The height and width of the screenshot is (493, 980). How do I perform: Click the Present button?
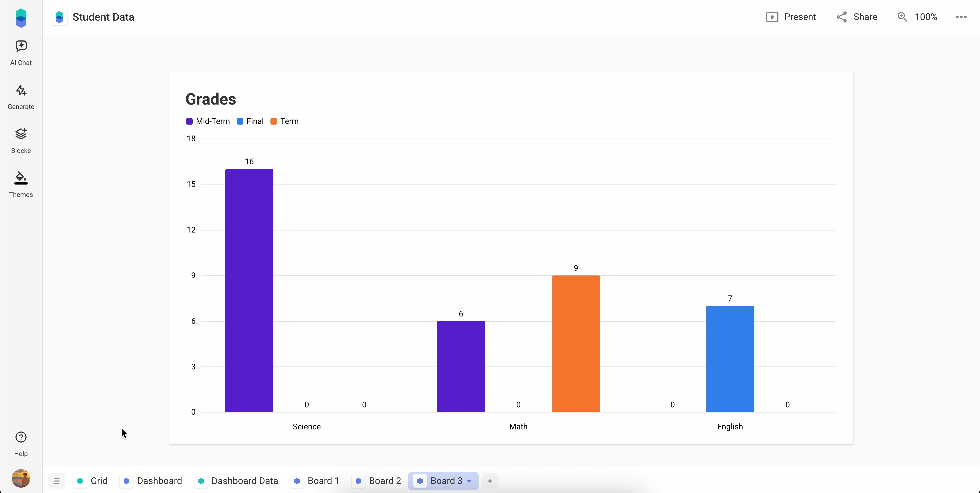coord(792,16)
